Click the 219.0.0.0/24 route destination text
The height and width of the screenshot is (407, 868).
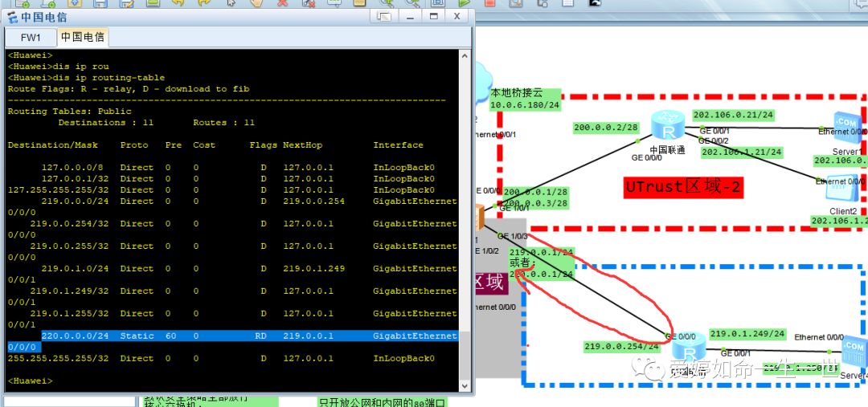[75, 201]
